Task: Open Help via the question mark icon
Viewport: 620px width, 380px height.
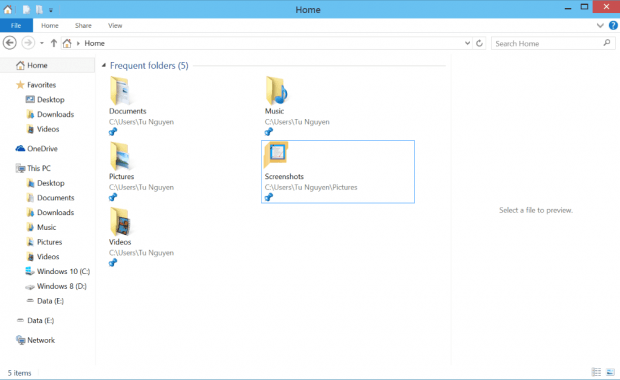Action: pyautogui.click(x=613, y=25)
